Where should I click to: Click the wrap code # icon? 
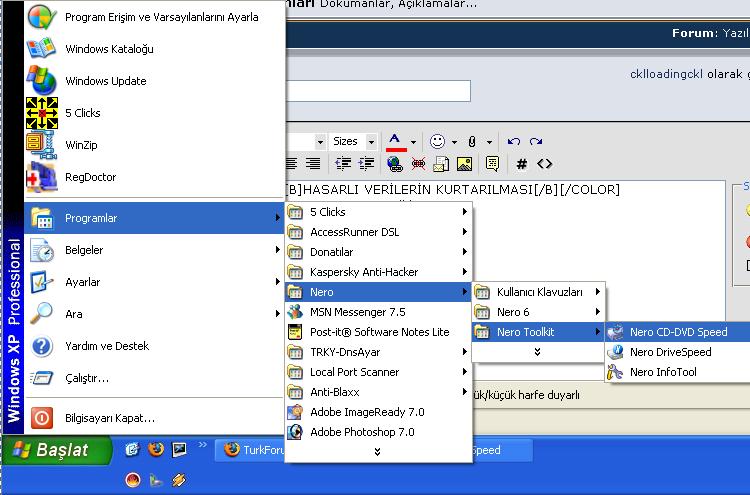521,164
